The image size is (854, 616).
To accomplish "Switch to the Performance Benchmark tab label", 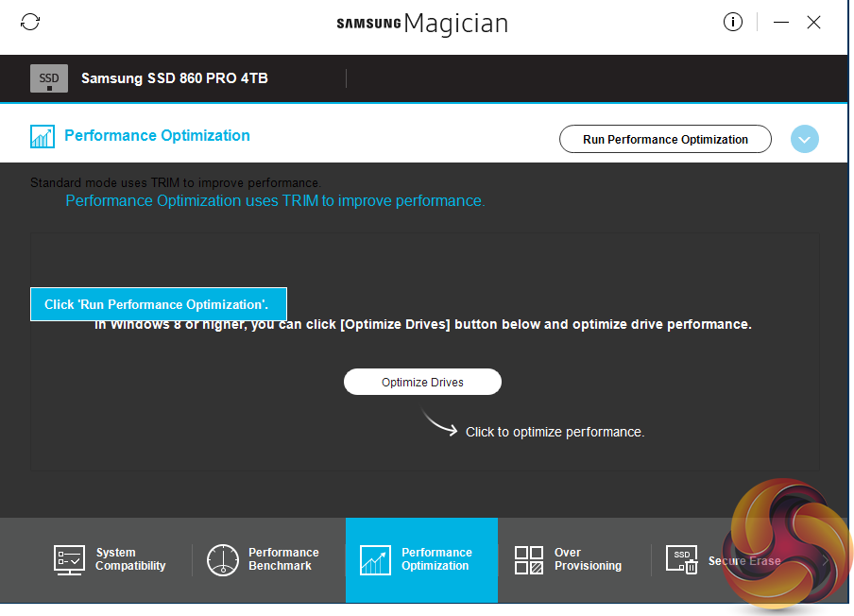I will click(x=283, y=559).
